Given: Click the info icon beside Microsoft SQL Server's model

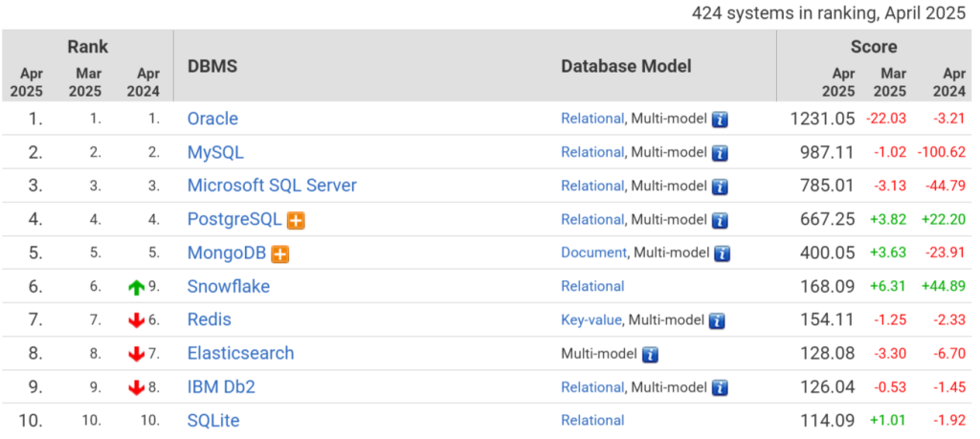Looking at the screenshot, I should pos(720,187).
